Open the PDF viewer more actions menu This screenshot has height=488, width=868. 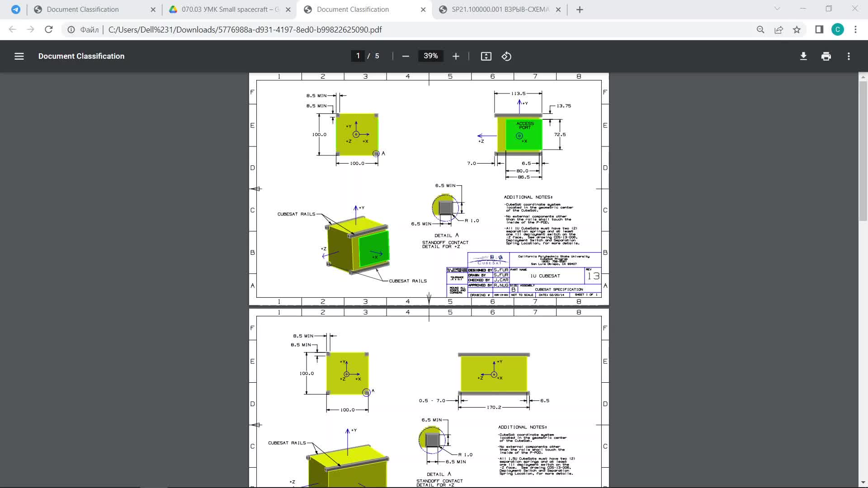point(849,56)
